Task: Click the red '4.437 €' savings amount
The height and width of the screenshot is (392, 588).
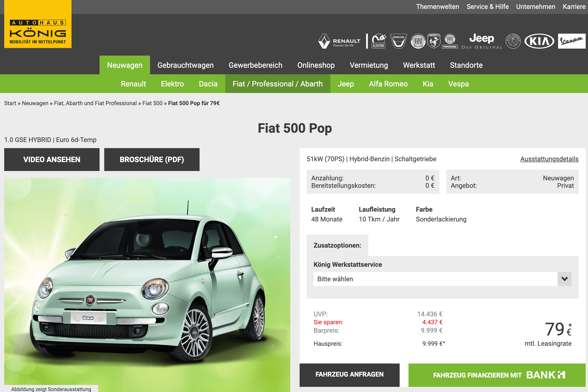Action: 432,322
